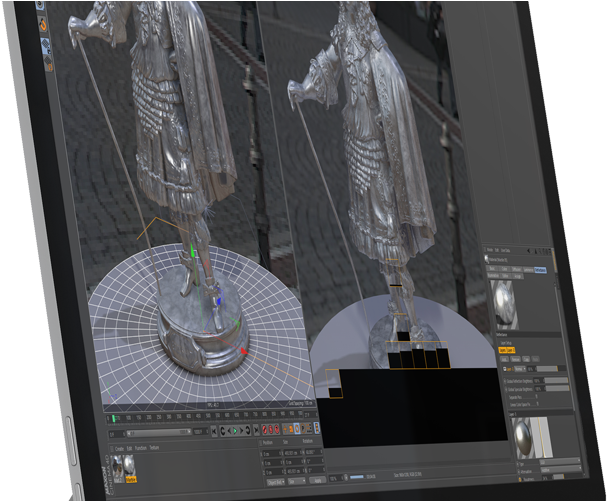This screenshot has height=501, width=607.
Task: Click the Planar Workplane icon below it
Action: point(48,64)
